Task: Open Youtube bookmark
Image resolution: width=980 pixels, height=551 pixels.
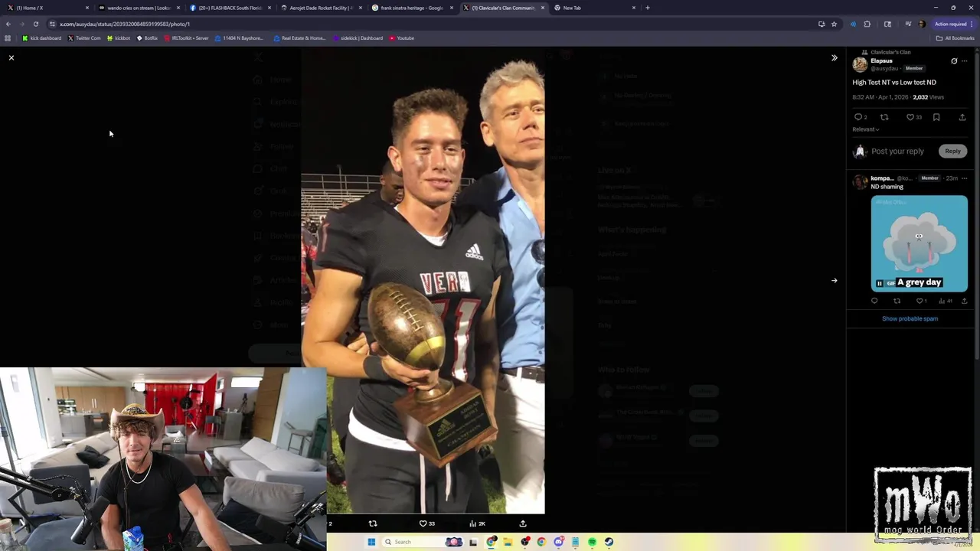Action: pyautogui.click(x=402, y=37)
